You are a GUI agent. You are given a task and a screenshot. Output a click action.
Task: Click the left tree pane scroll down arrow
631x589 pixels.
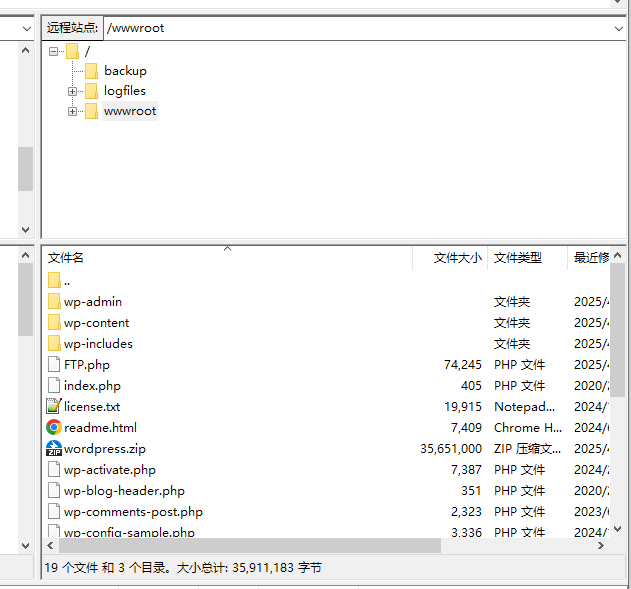tap(25, 230)
